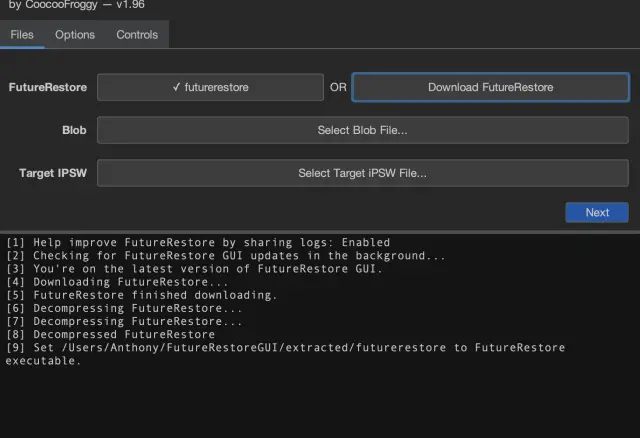Switch to the Files tab
The height and width of the screenshot is (438, 640).
point(22,35)
